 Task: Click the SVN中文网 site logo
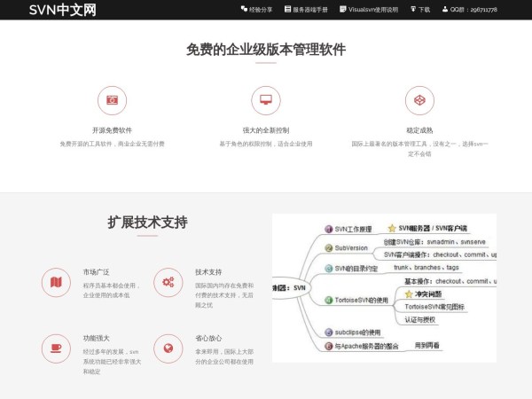(63, 10)
